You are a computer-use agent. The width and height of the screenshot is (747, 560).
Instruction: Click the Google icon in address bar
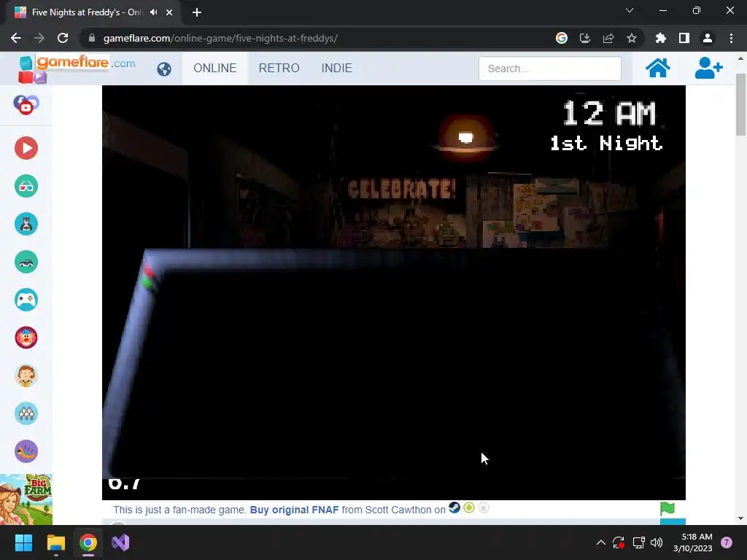(562, 38)
